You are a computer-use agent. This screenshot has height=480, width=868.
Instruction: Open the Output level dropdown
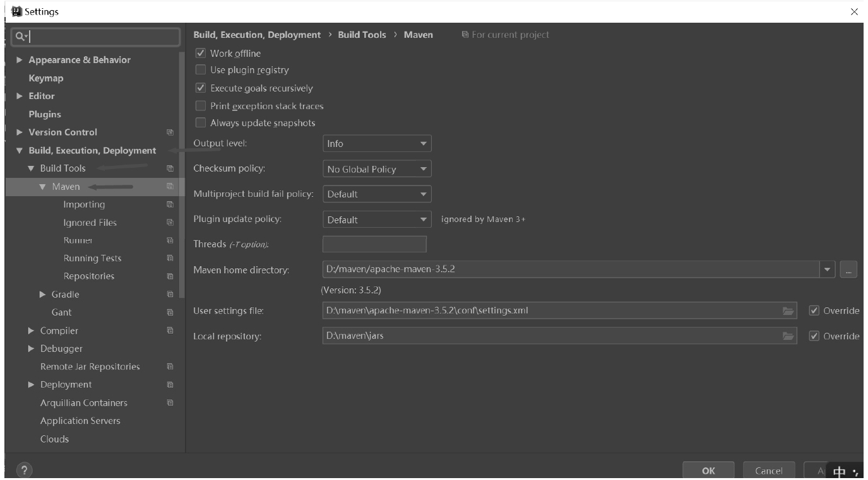(377, 144)
